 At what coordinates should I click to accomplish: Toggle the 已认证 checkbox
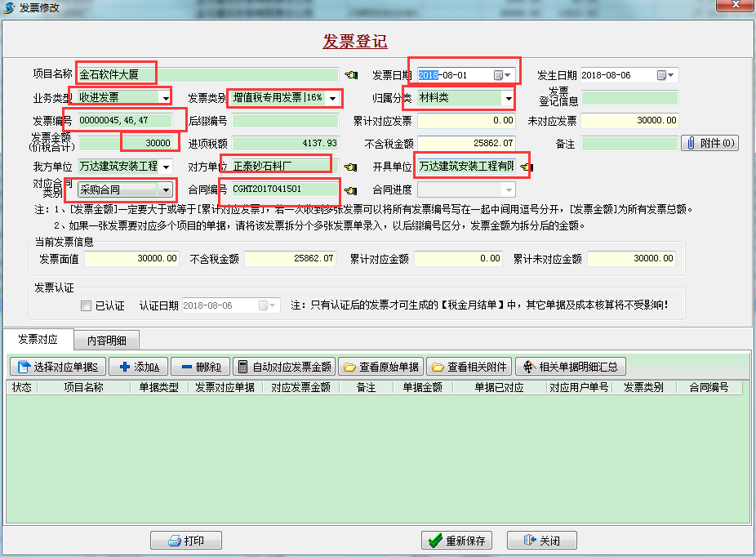[87, 306]
